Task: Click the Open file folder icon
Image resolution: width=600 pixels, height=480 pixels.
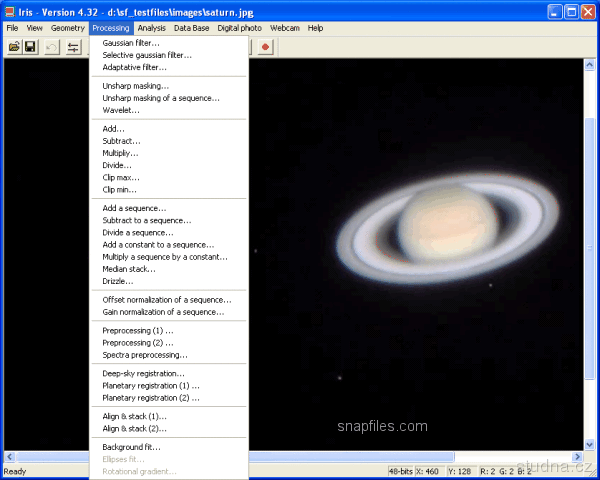Action: coord(14,47)
